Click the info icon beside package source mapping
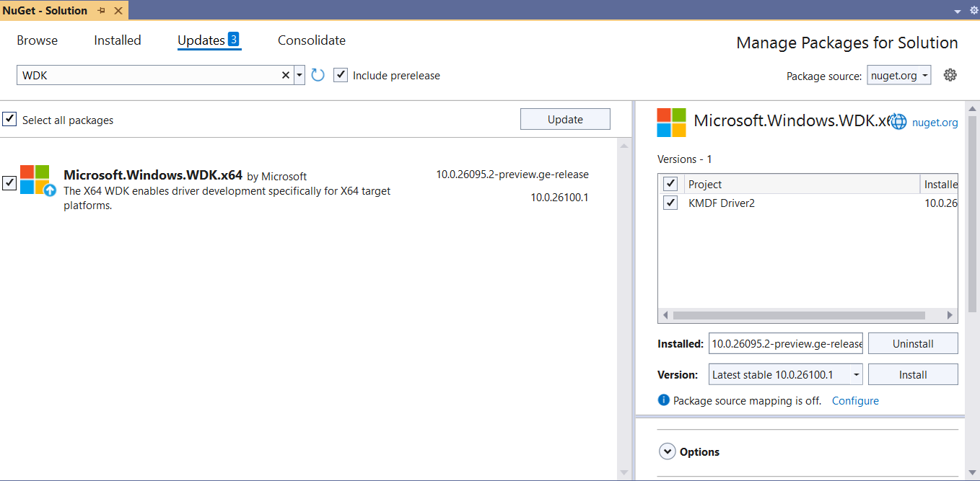Viewport: 980px width, 481px height. 664,400
